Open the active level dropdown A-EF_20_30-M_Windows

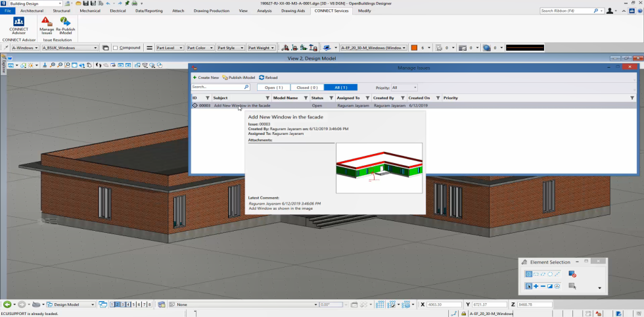[x=374, y=48]
